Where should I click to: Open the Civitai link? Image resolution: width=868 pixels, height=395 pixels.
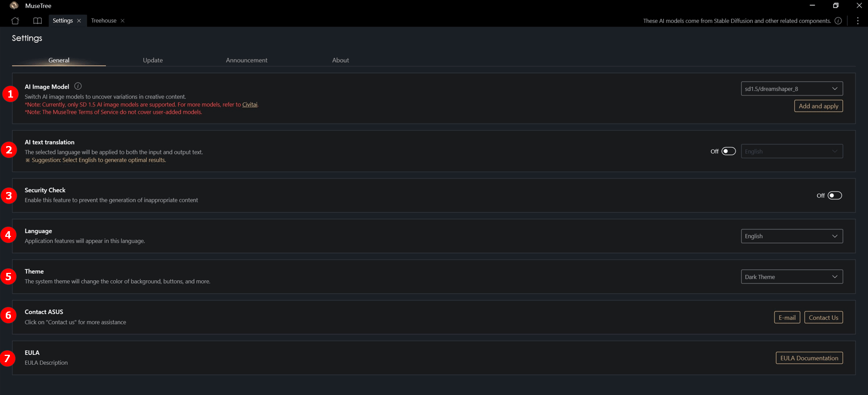[x=249, y=104]
